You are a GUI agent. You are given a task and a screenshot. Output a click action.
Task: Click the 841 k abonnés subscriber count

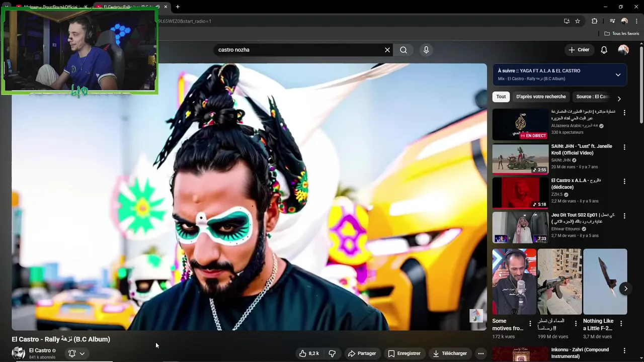pos(42,357)
